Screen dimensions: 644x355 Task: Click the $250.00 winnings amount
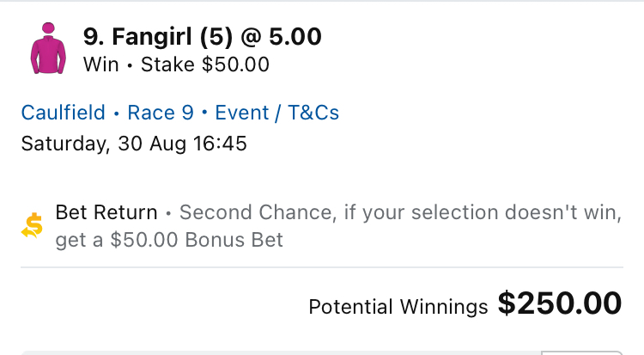pyautogui.click(x=560, y=303)
